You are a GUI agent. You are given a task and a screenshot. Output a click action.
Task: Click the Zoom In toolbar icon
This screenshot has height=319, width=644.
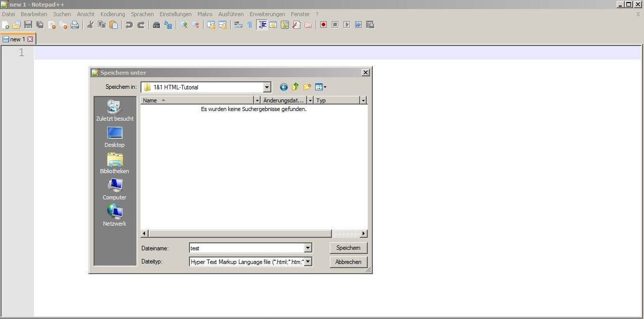184,25
